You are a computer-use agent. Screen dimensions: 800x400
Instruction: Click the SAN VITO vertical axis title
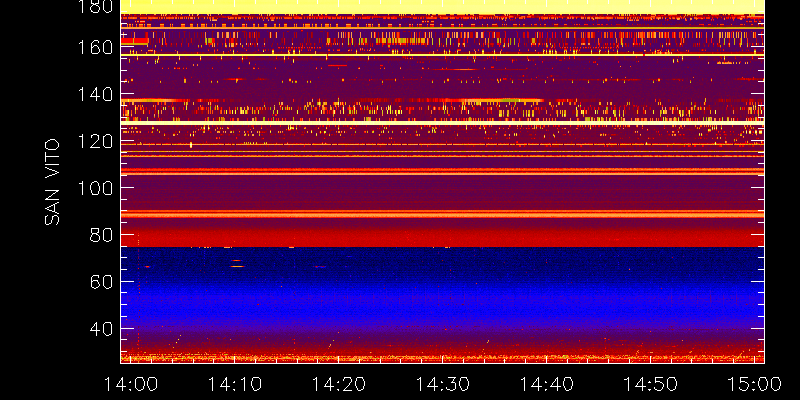click(x=52, y=182)
